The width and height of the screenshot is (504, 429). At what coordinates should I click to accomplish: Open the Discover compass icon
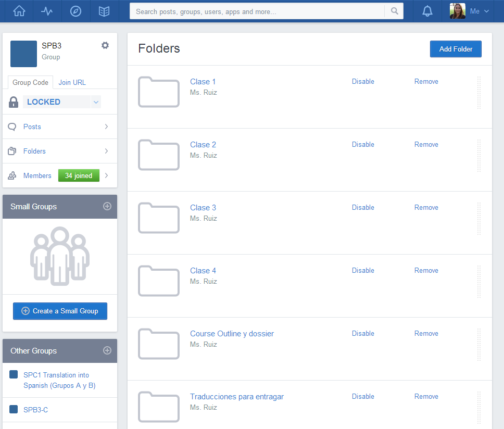click(x=75, y=11)
